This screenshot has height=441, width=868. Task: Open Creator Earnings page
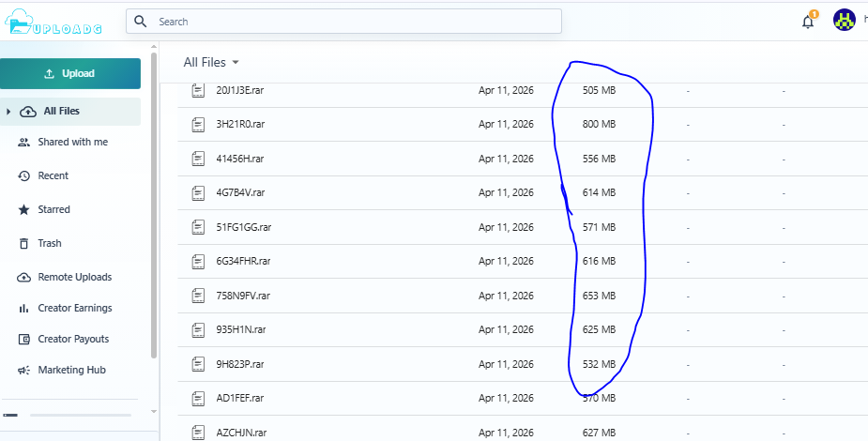74,309
